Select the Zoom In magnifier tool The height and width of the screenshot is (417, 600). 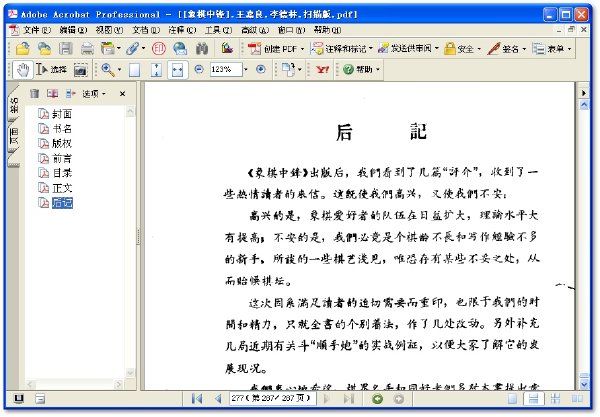tap(108, 70)
